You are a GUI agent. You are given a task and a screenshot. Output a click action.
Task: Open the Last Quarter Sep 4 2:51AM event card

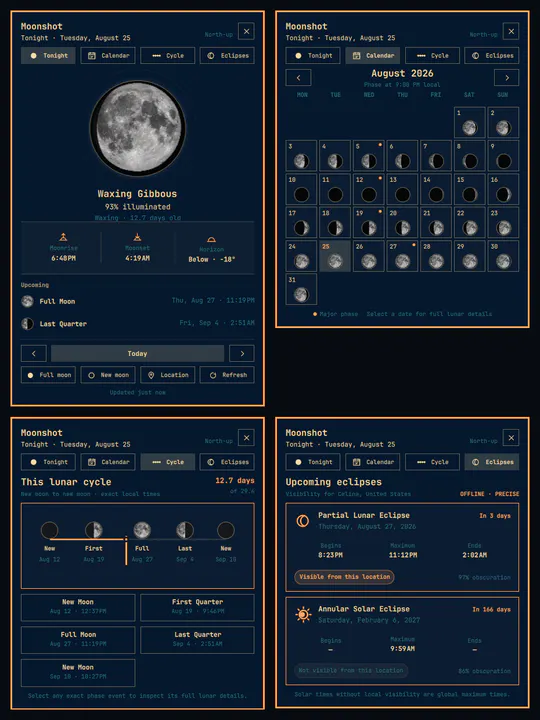coord(197,640)
